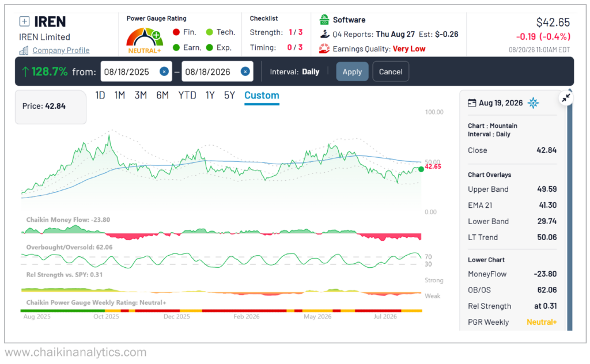590x364 pixels.
Task: Click the Upper Band 49.59 value
Action: (x=547, y=189)
